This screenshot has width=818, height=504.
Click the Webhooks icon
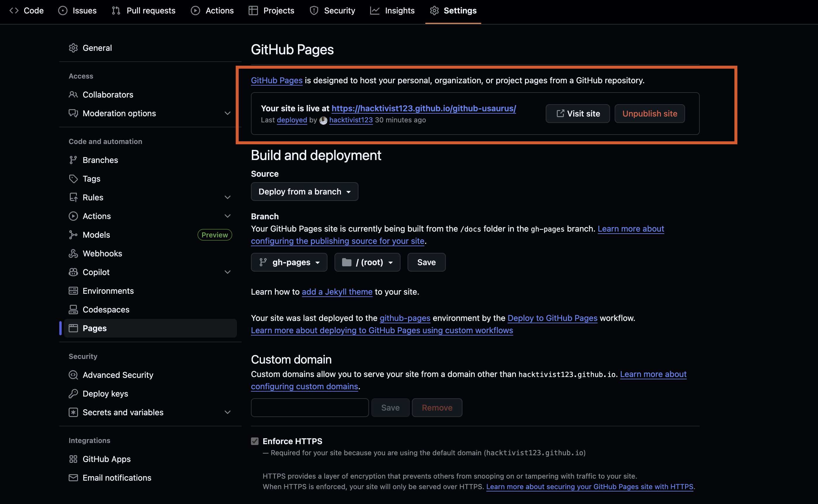coord(73,253)
